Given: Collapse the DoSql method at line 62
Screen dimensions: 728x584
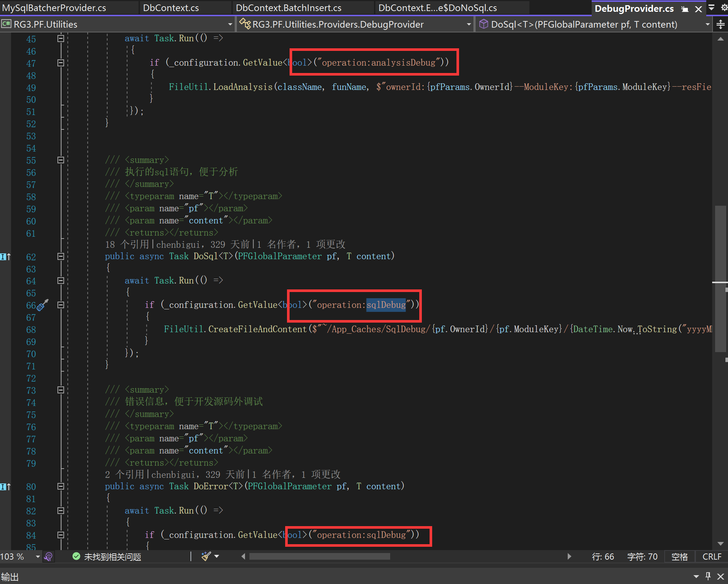Looking at the screenshot, I should click(x=61, y=256).
